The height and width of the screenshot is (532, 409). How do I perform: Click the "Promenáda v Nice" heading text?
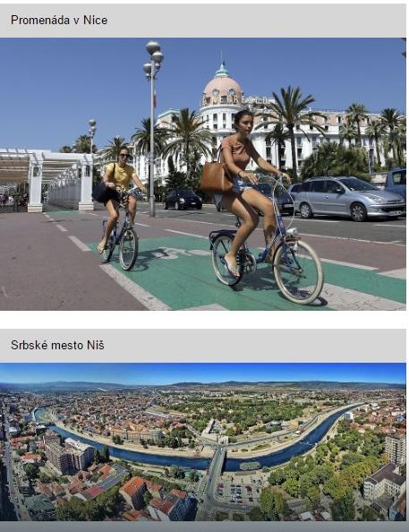[59, 20]
